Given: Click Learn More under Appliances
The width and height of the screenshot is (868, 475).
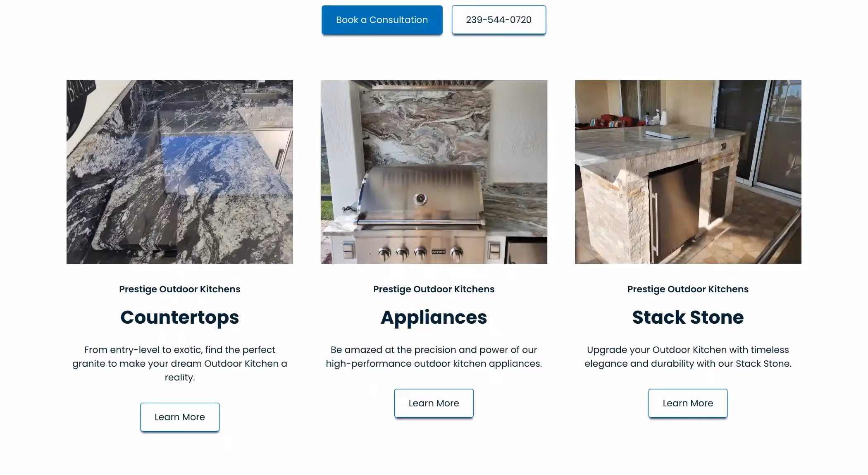Looking at the screenshot, I should 434,403.
